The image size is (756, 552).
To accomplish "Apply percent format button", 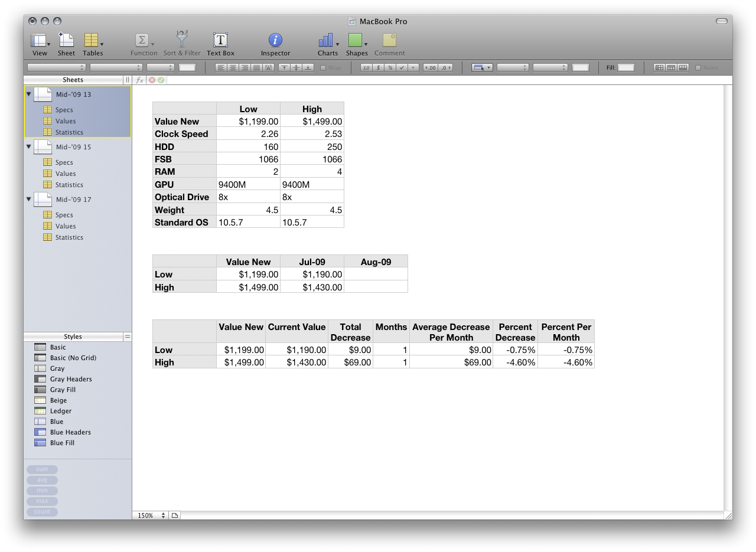I will (390, 68).
